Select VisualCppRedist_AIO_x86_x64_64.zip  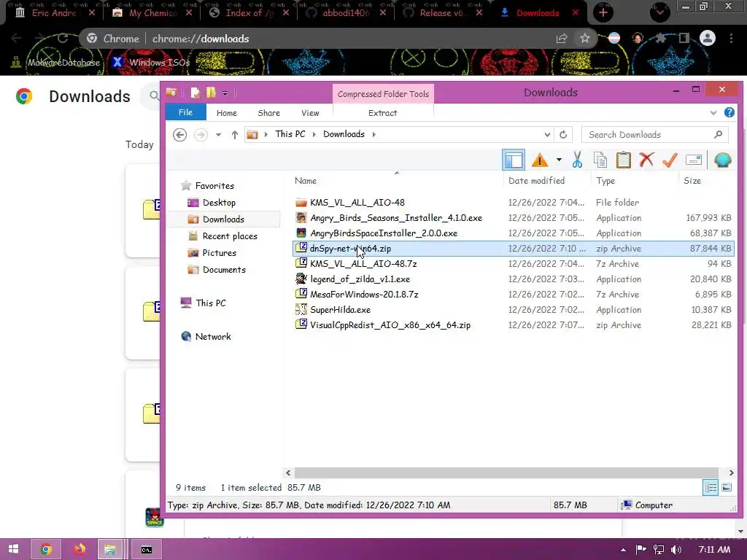[390, 324]
